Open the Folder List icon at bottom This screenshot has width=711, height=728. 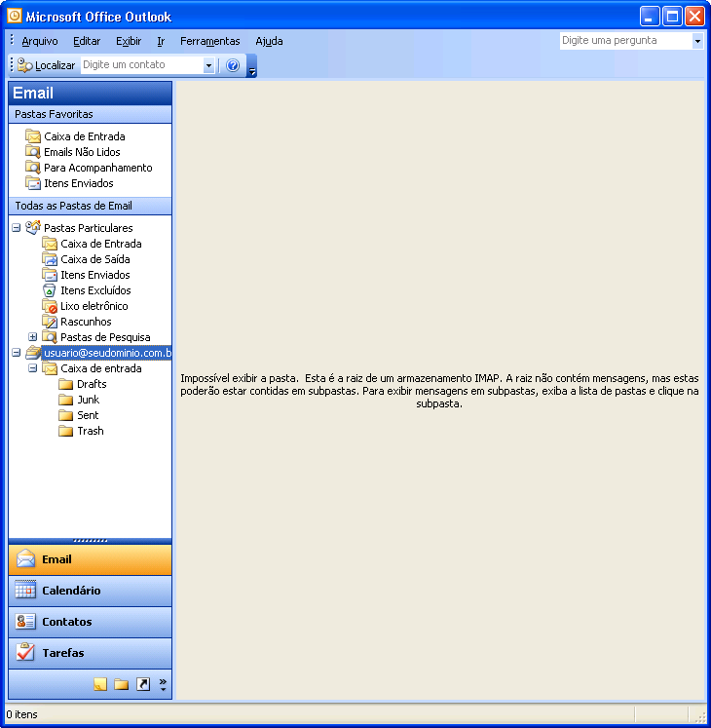click(x=122, y=684)
